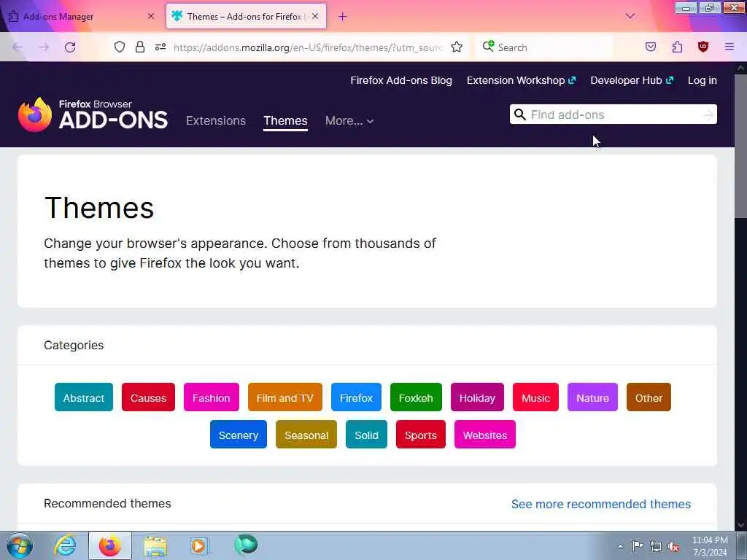Open the Windows Start menu
This screenshot has height=560, width=747.
pos(19,545)
